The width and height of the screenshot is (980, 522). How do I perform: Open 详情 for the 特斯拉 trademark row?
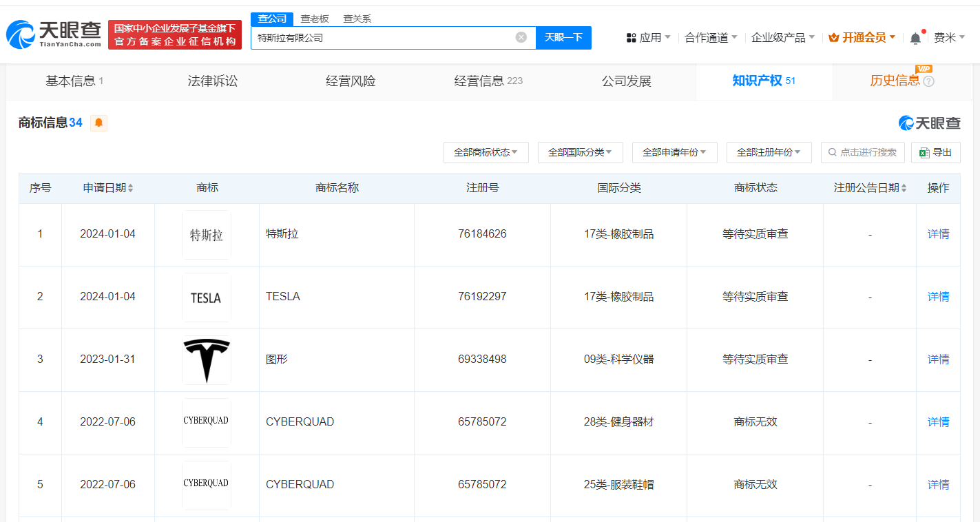[938, 234]
